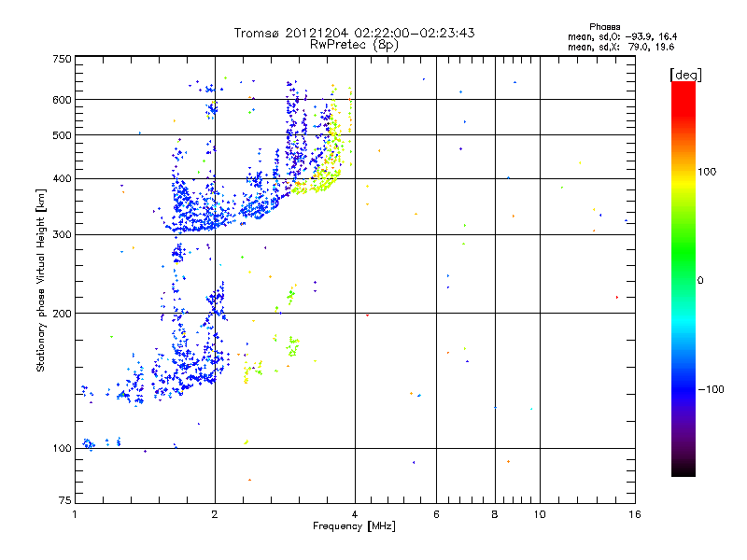Click the '0' colorbar tick label
Screen dimensions: 747x560
(x=700, y=281)
